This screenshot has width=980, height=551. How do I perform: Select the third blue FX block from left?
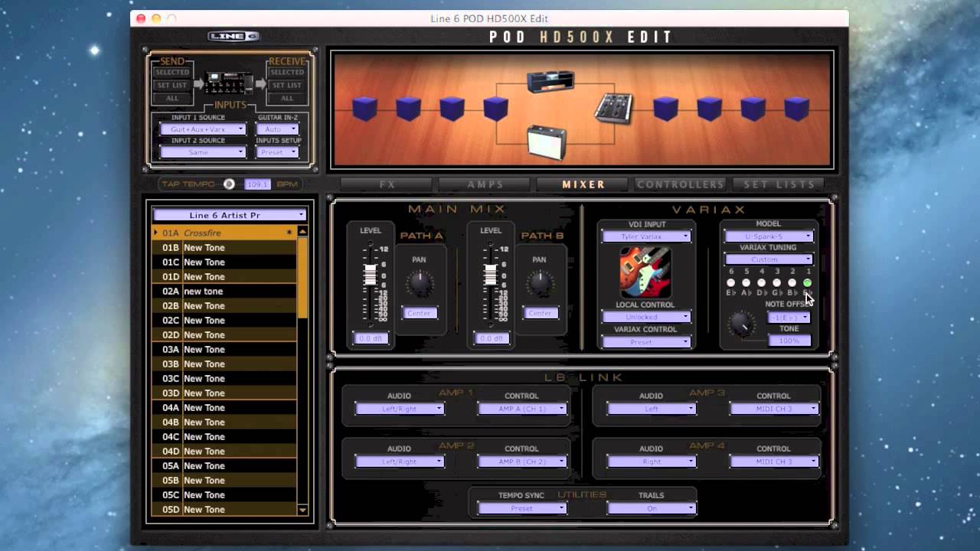pos(452,109)
